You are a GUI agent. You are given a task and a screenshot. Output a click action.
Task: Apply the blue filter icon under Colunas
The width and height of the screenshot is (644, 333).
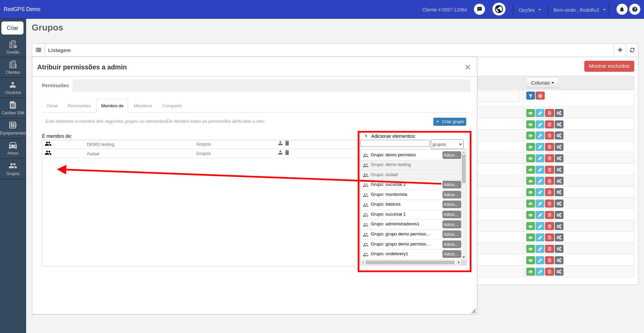[x=530, y=96]
